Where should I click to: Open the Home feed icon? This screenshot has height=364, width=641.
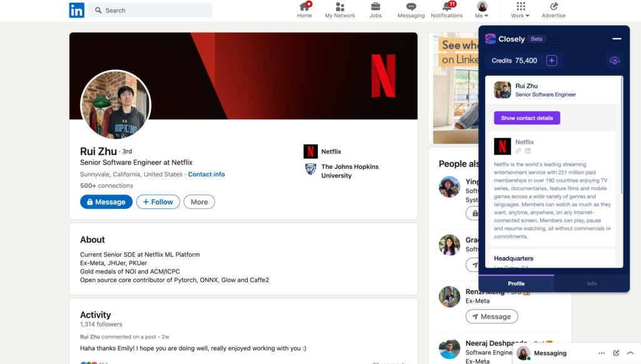(x=304, y=7)
